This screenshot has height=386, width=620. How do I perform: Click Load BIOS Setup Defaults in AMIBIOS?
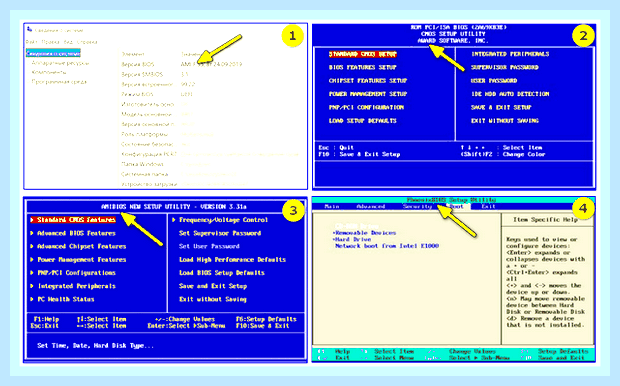coord(222,273)
